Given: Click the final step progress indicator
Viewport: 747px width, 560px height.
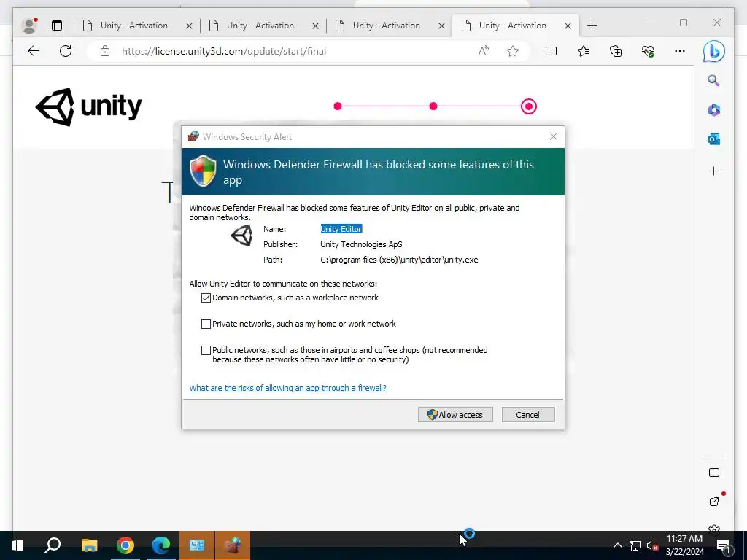Looking at the screenshot, I should (529, 106).
